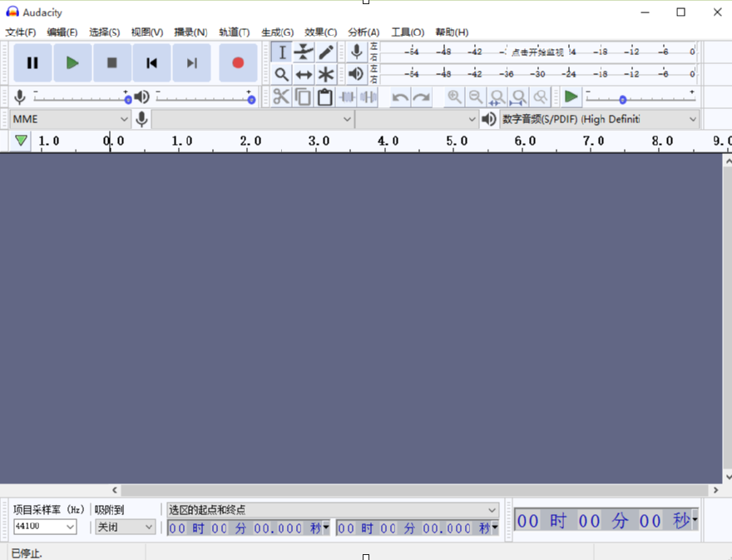Click the Play-at-speed green button
The height and width of the screenshot is (560, 732).
click(x=571, y=97)
